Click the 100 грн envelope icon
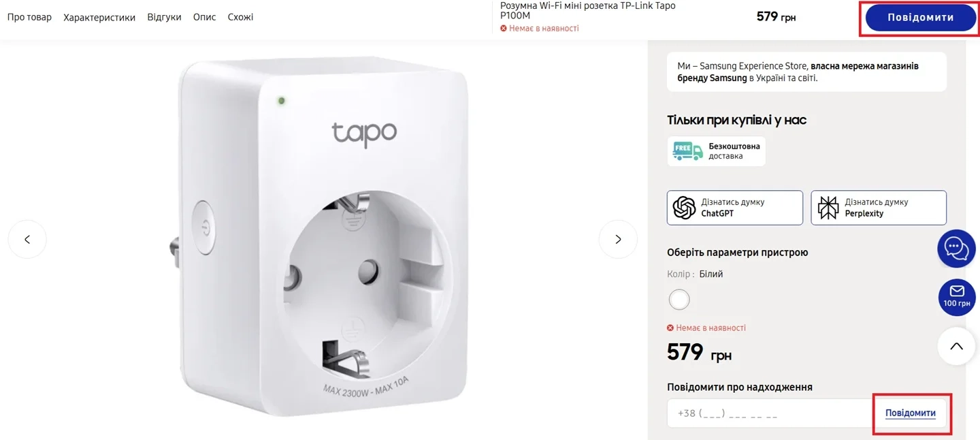The width and height of the screenshot is (980, 440). point(957,297)
